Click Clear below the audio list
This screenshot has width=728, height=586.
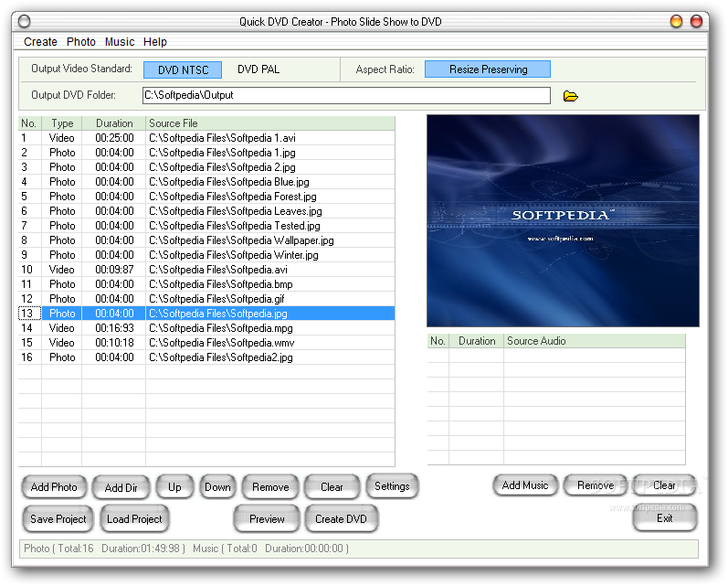(664, 485)
